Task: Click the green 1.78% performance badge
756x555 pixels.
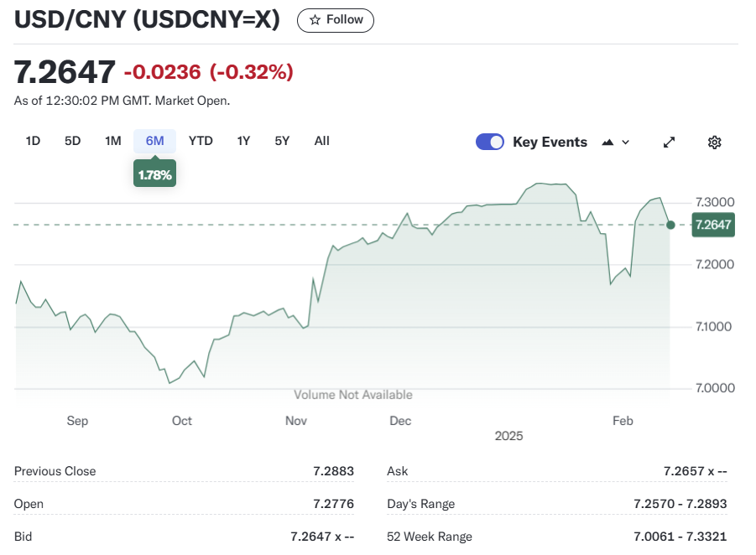Action: tap(155, 174)
